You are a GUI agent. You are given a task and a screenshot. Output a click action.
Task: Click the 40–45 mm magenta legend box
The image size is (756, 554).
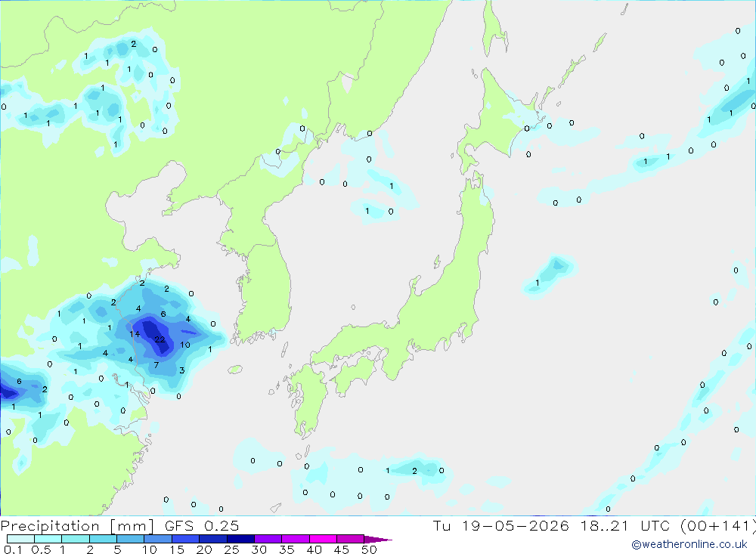(x=323, y=539)
